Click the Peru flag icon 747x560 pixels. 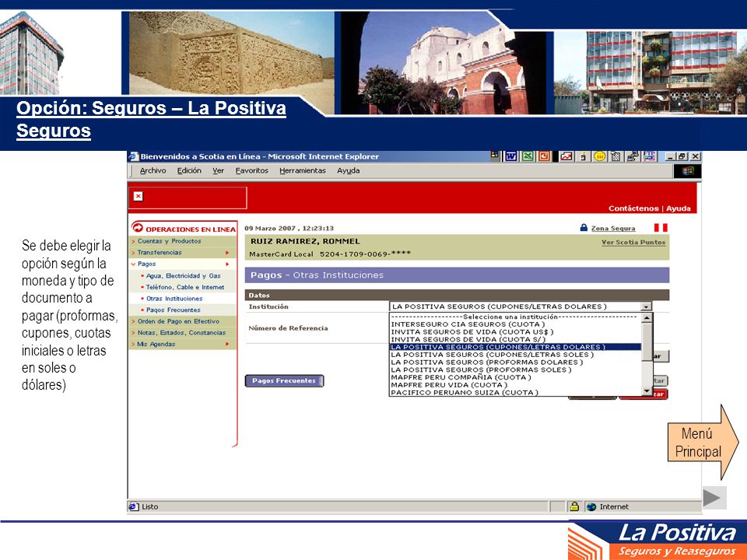pos(661,228)
